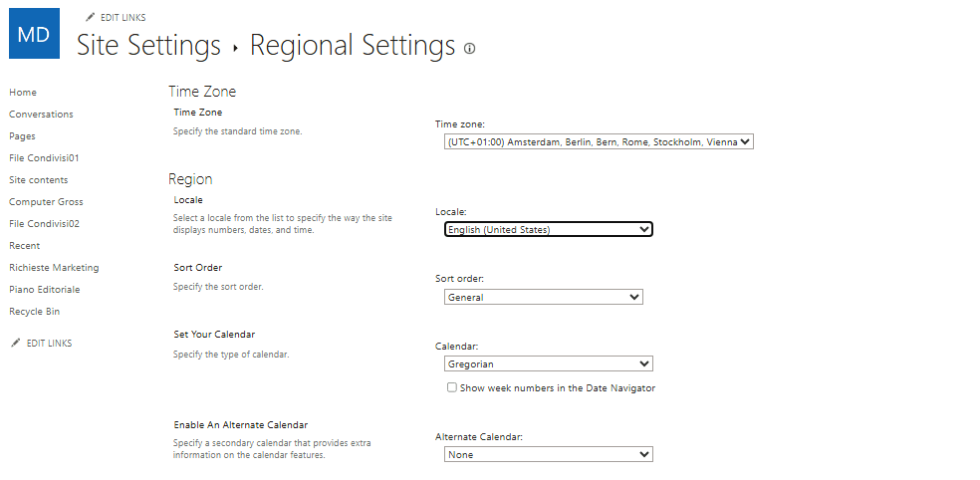Click the MD site logo tile
This screenshot has height=480, width=980.
[35, 34]
